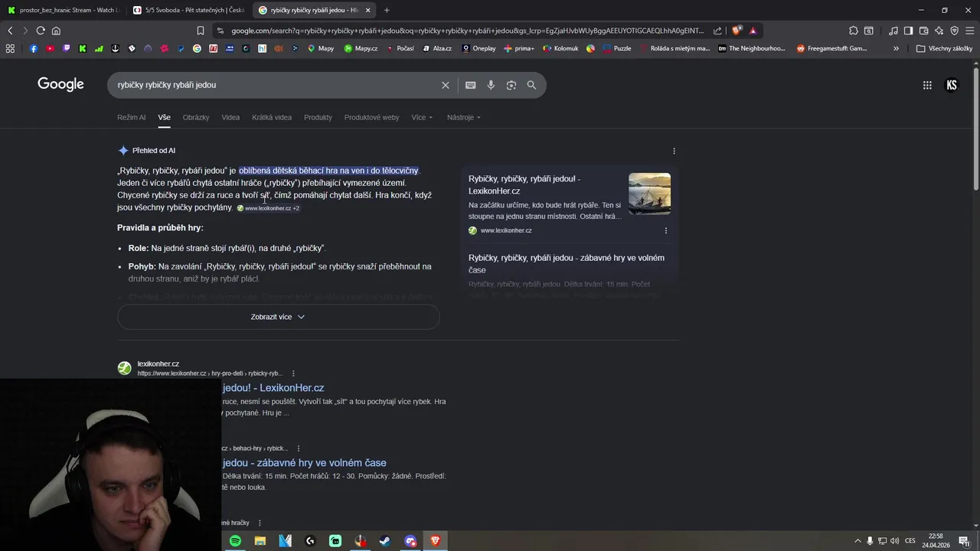Switch to the 5/5 Svoboda browser tab
The height and width of the screenshot is (551, 980).
[x=188, y=10]
